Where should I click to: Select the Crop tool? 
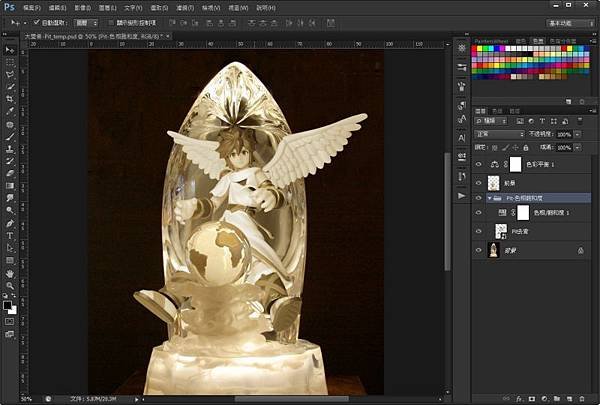10,99
